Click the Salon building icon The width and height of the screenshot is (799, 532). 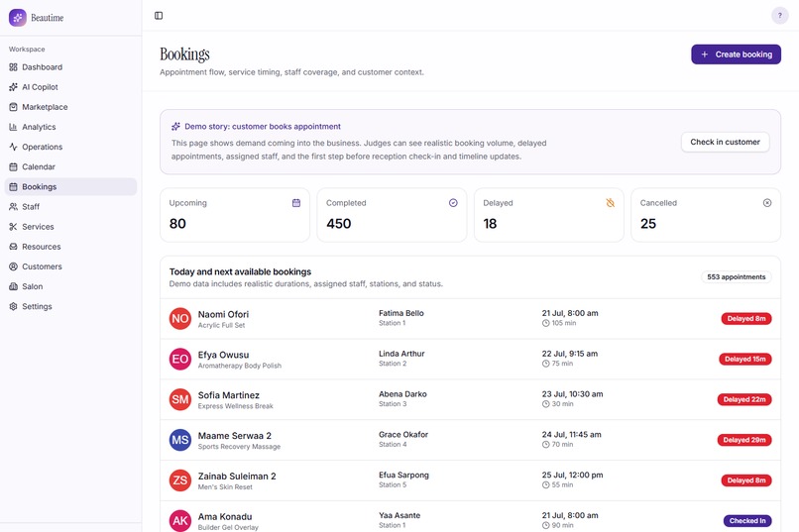(x=13, y=286)
